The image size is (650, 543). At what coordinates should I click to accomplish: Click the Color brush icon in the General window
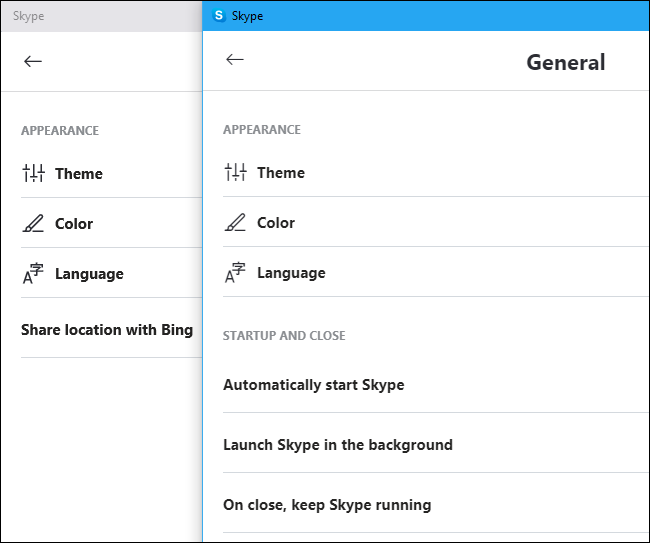pyautogui.click(x=236, y=223)
